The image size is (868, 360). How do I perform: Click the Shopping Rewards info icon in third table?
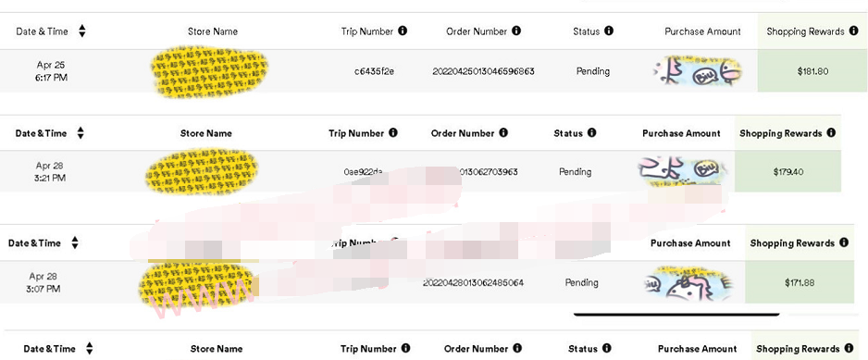(x=843, y=242)
